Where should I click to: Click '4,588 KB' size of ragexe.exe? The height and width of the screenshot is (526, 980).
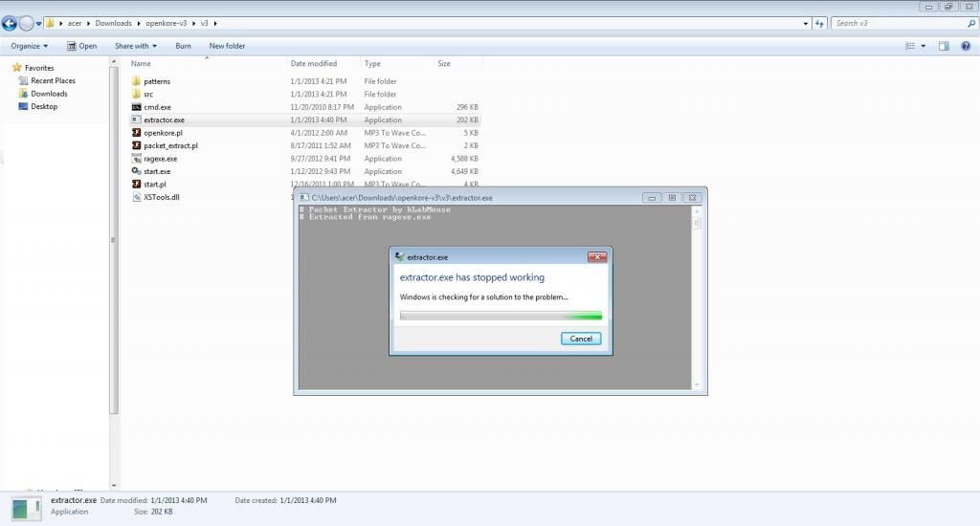[x=464, y=159]
